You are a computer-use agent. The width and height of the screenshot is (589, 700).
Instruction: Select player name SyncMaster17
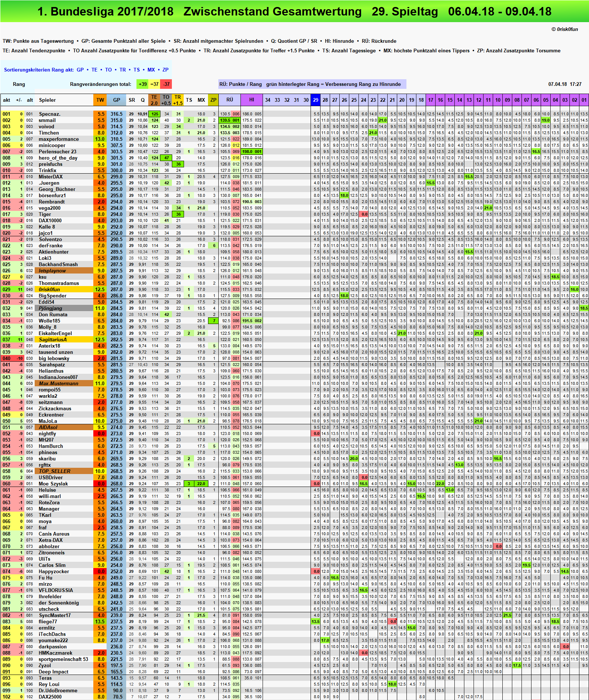[55, 615]
